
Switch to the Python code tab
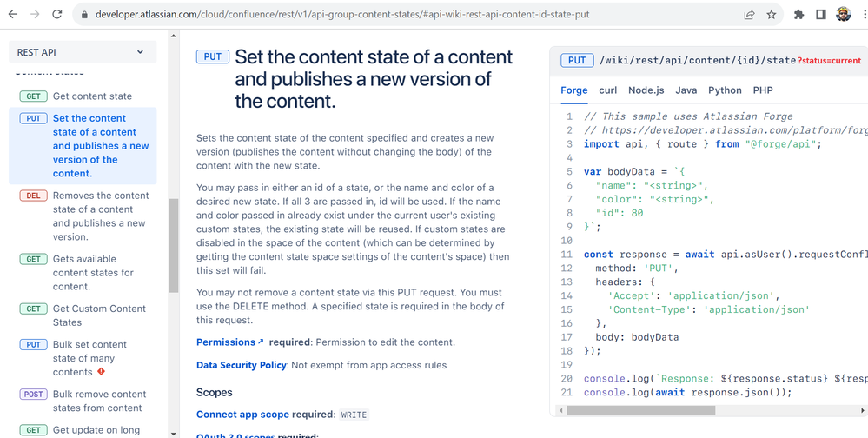pyautogui.click(x=725, y=90)
